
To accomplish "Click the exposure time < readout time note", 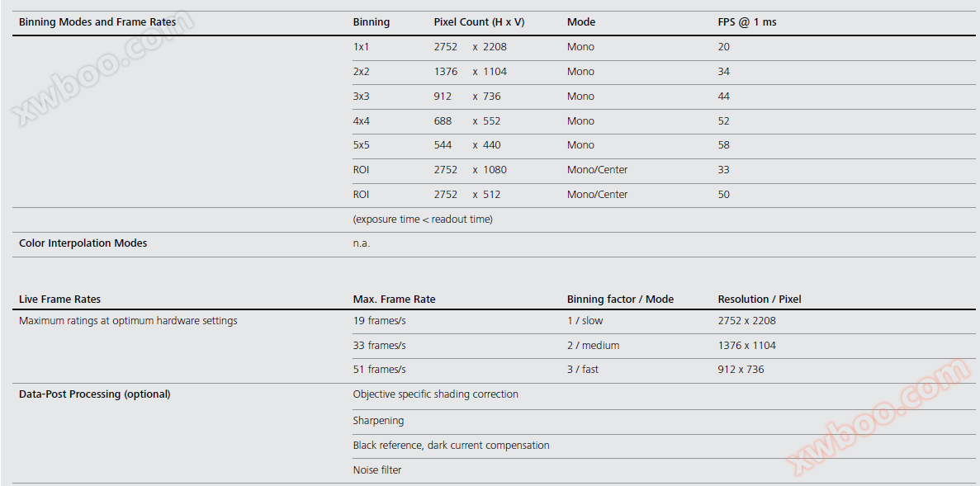I will coord(423,219).
